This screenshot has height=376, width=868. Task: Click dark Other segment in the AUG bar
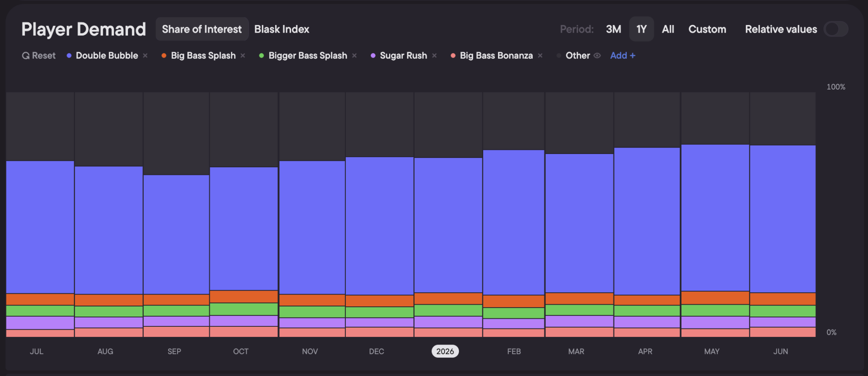tap(109, 129)
